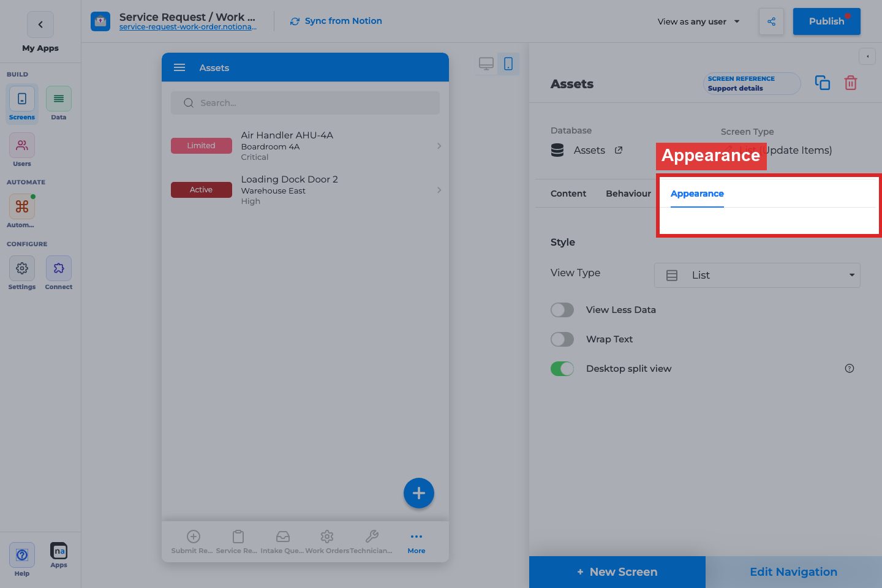The image size is (882, 588).
Task: Collapse the right properties panel
Action: point(867,56)
